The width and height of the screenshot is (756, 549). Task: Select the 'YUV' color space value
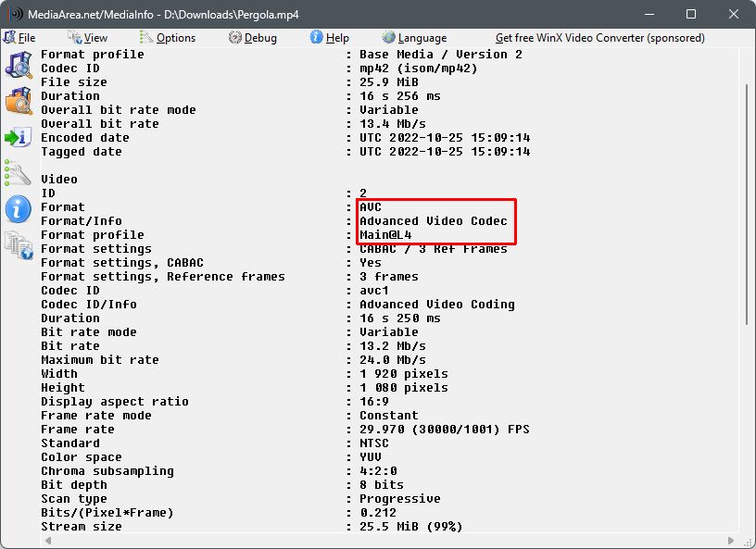pos(371,457)
